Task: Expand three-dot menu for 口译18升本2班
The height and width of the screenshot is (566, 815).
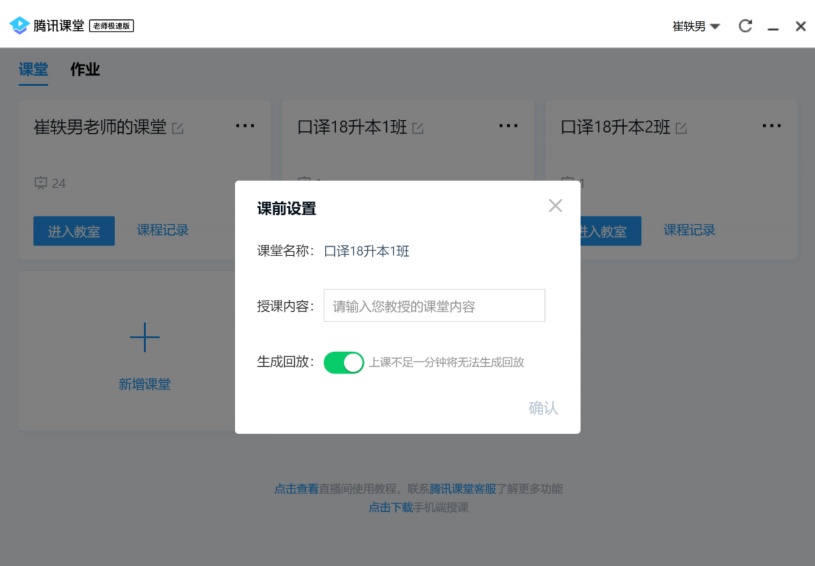Action: (x=771, y=126)
